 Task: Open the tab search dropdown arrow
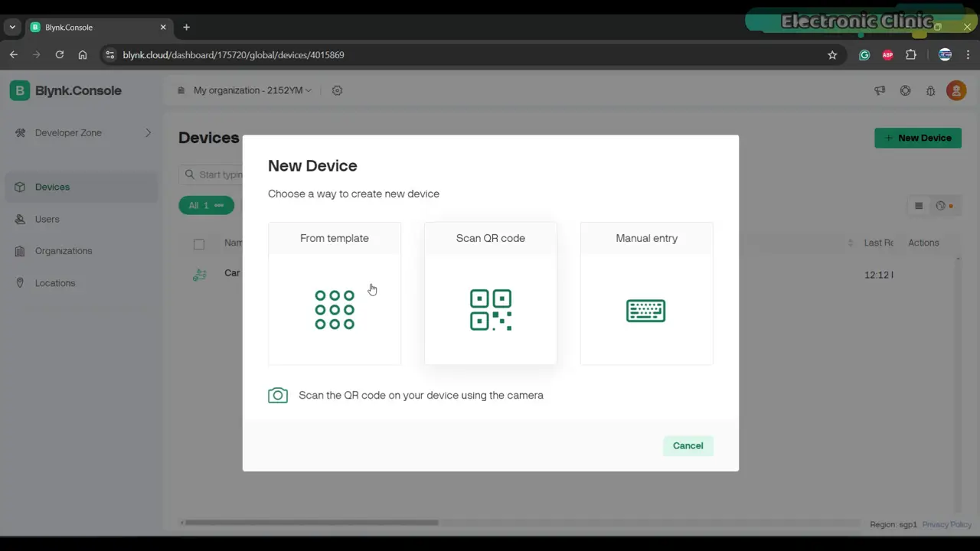click(12, 27)
